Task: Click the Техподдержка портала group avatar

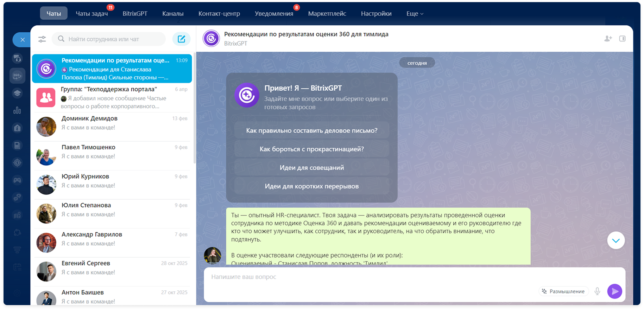Action: (x=46, y=97)
